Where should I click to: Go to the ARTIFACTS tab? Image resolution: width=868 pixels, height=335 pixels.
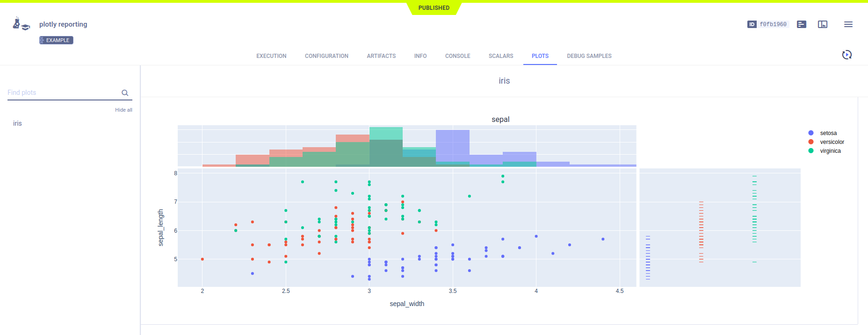381,56
